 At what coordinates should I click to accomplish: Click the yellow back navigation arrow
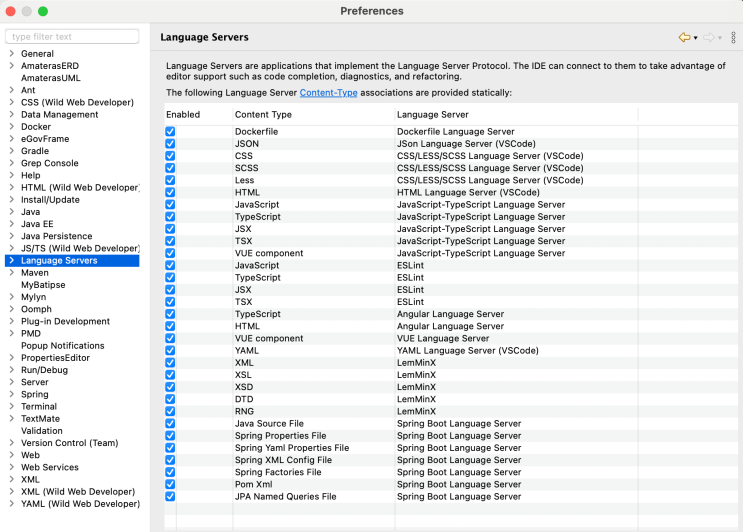684,37
